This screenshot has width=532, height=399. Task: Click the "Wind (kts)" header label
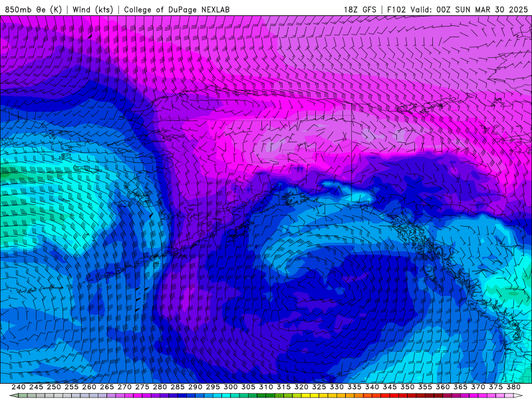tap(92, 9)
